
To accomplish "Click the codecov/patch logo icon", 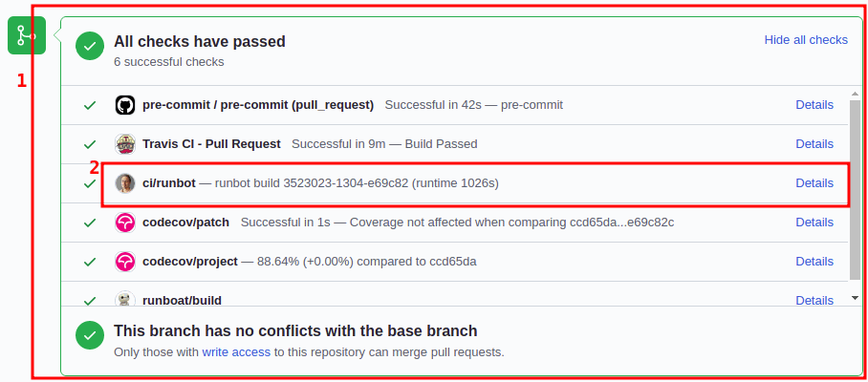I will tap(124, 223).
